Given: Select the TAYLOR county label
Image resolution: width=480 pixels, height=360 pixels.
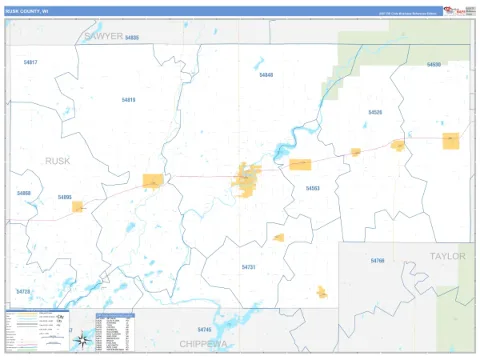Looking at the screenshot, I should (x=447, y=256).
